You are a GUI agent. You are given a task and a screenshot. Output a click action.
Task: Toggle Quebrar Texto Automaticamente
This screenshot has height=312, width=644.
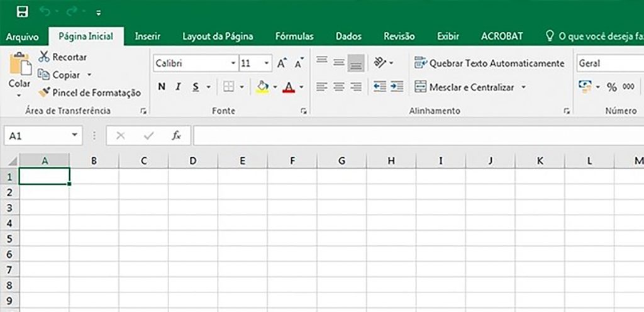489,64
